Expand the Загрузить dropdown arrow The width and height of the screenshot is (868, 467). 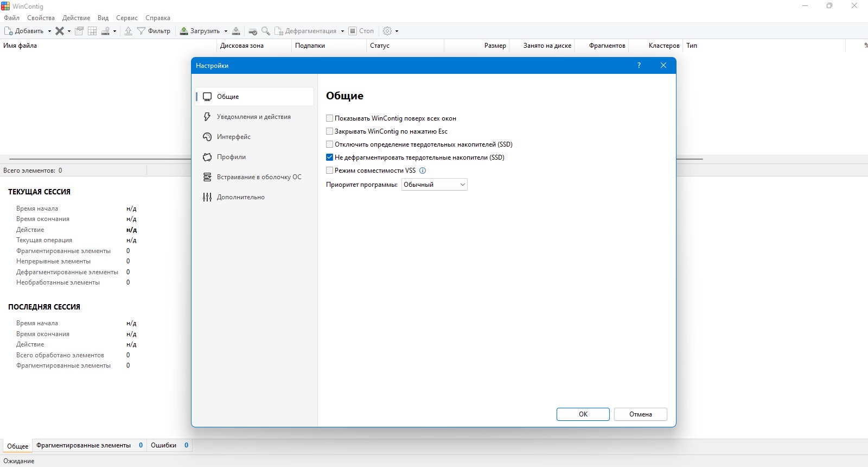(x=226, y=31)
